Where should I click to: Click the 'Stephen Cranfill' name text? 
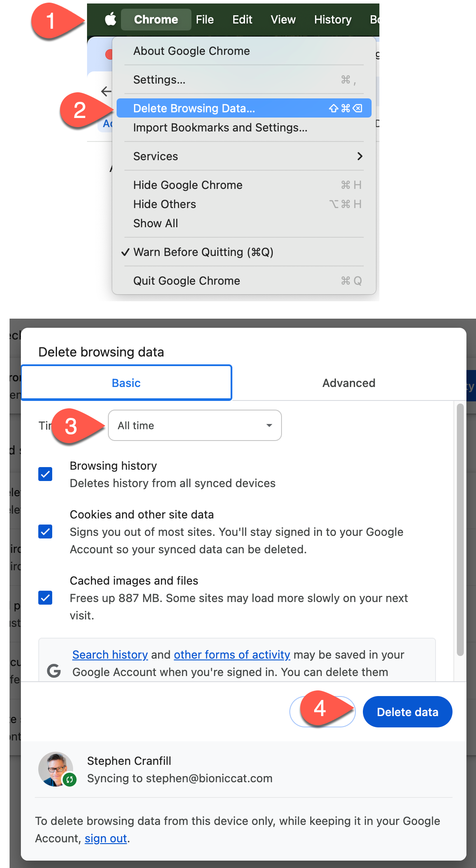point(129,761)
